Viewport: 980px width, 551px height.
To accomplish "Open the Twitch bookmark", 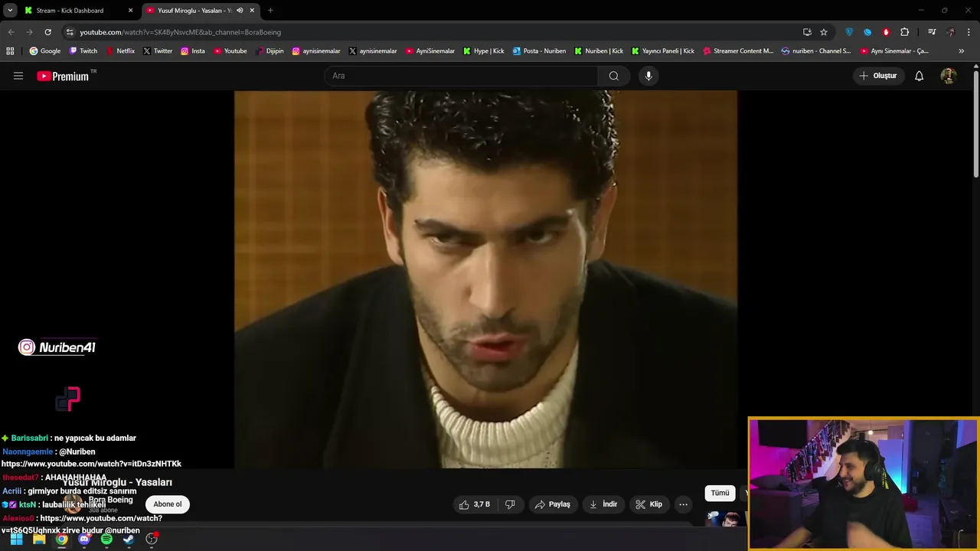I will pos(83,51).
